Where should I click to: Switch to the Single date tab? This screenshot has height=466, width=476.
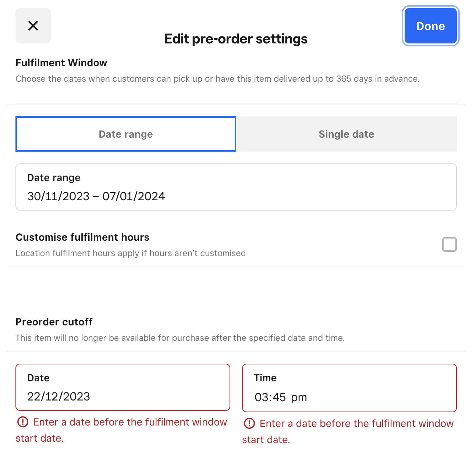(x=346, y=134)
